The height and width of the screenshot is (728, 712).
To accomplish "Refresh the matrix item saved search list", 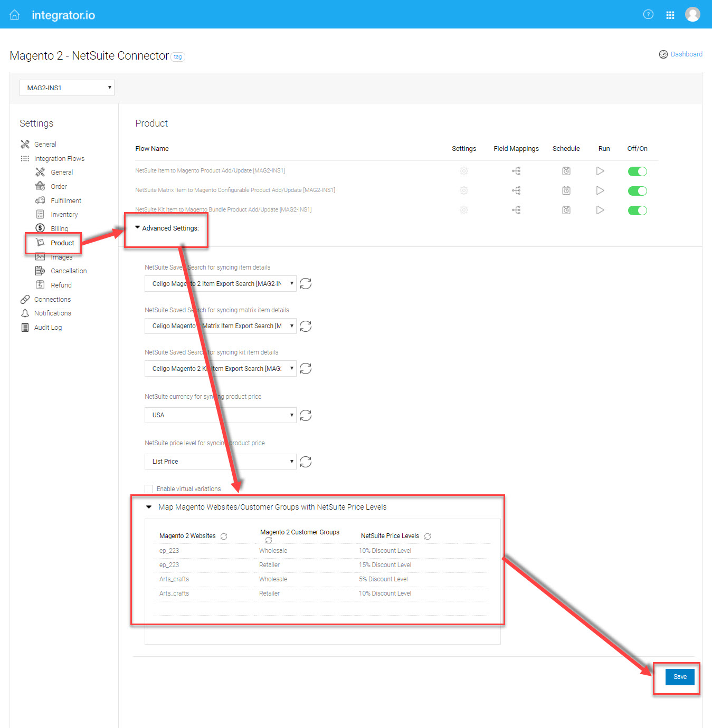I will click(x=306, y=327).
